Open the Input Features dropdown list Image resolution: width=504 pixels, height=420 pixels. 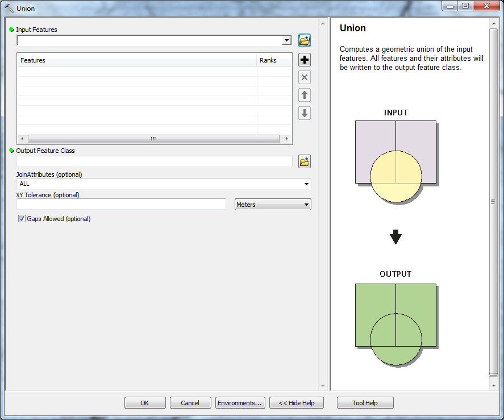(x=286, y=41)
